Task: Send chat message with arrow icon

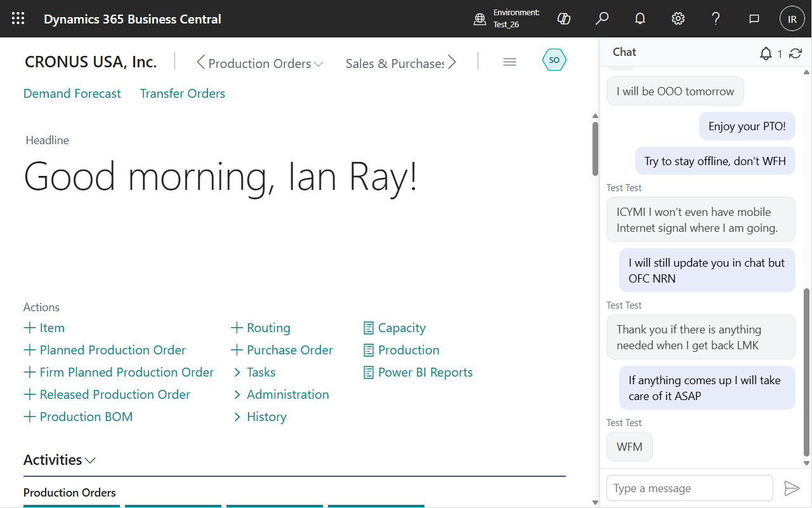Action: pos(792,488)
